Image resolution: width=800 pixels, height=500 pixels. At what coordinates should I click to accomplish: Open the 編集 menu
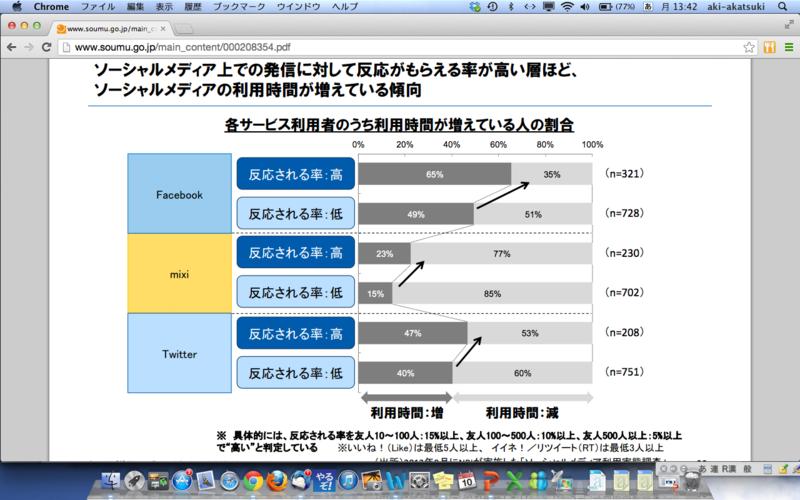coord(135,7)
